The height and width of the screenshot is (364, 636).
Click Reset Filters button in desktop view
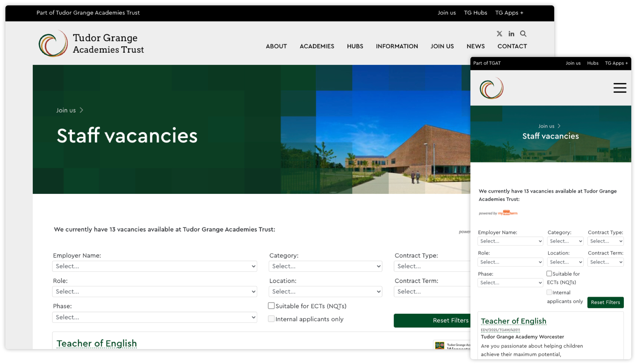[432, 320]
